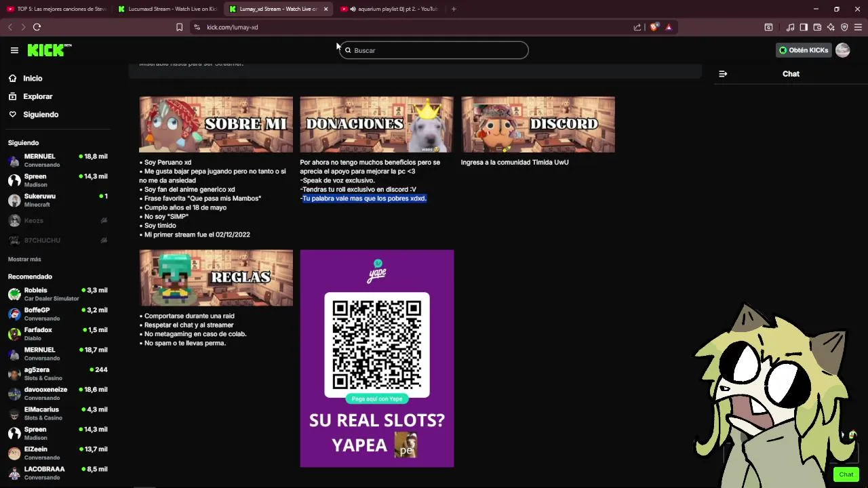Screen dimensions: 868x488
Task: Click the KICK logo
Action: tap(50, 50)
